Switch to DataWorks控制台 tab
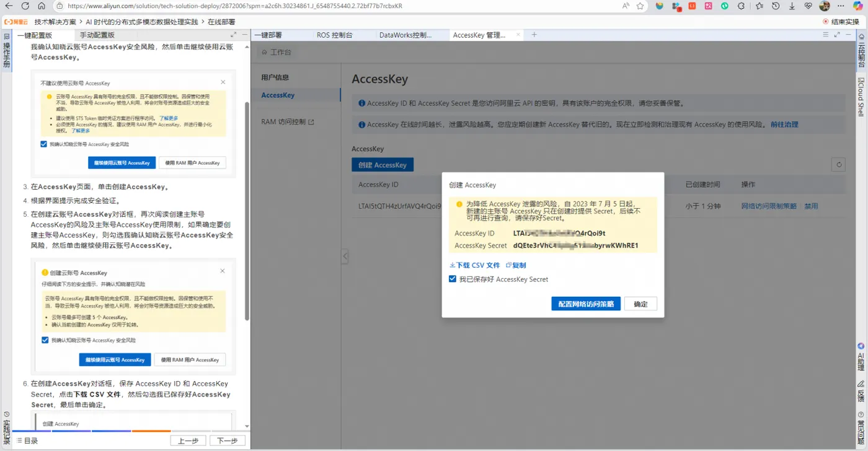Image resolution: width=868 pixels, height=451 pixels. [x=405, y=35]
